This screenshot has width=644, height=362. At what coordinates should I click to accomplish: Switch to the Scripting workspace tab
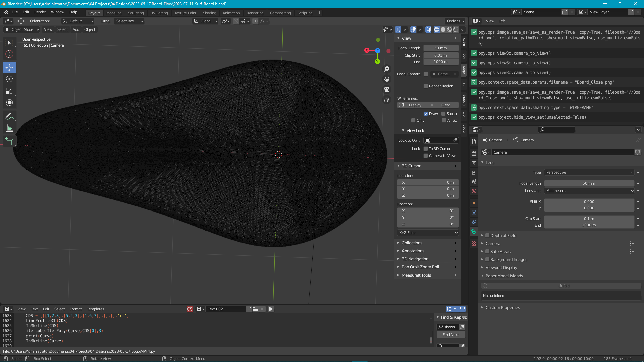coord(305,13)
